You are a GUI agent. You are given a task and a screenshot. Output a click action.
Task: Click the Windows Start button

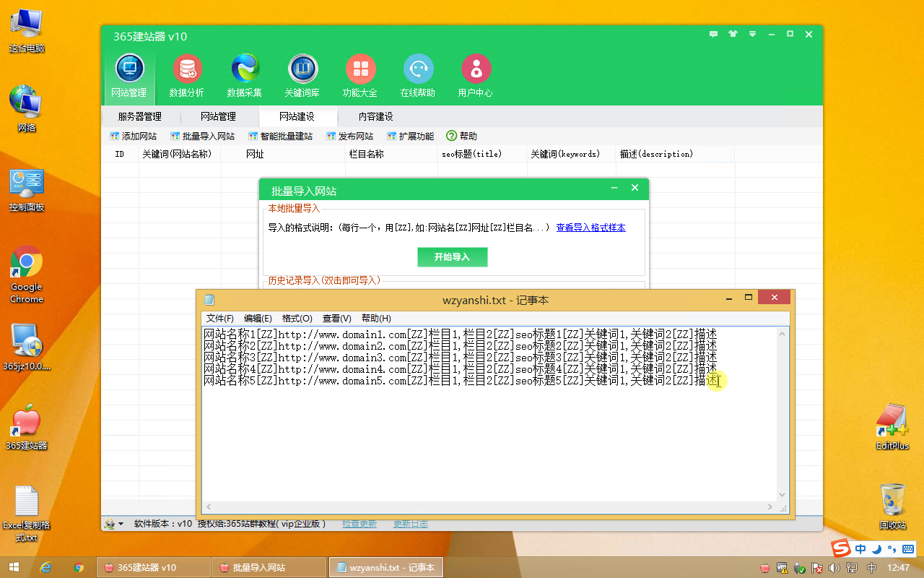point(13,567)
